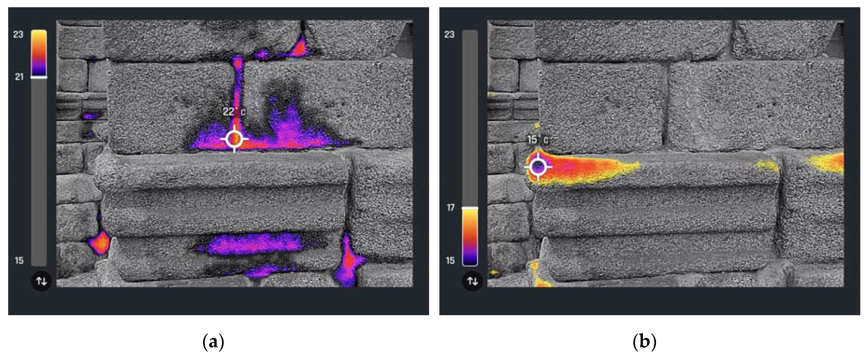Click swap arrows icon in right thermal panel
Screen dimensions: 868x358
[472, 281]
